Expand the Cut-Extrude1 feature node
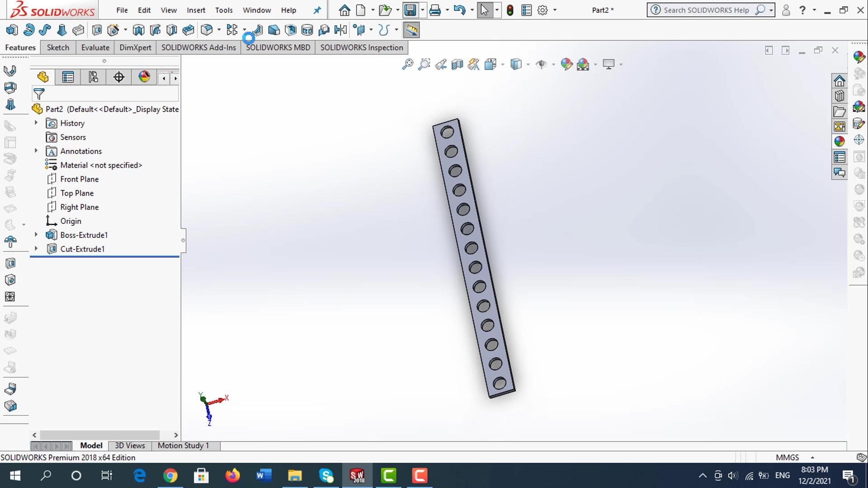868x488 pixels. 36,249
